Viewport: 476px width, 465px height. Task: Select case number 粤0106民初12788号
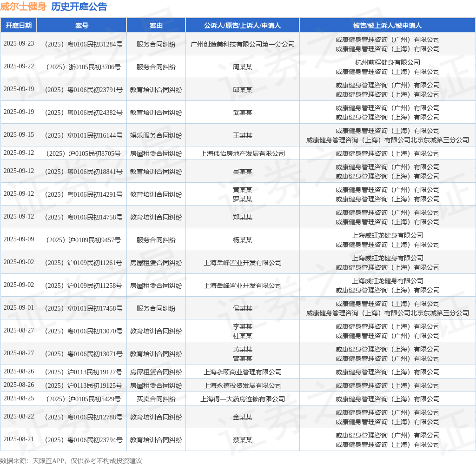click(84, 417)
